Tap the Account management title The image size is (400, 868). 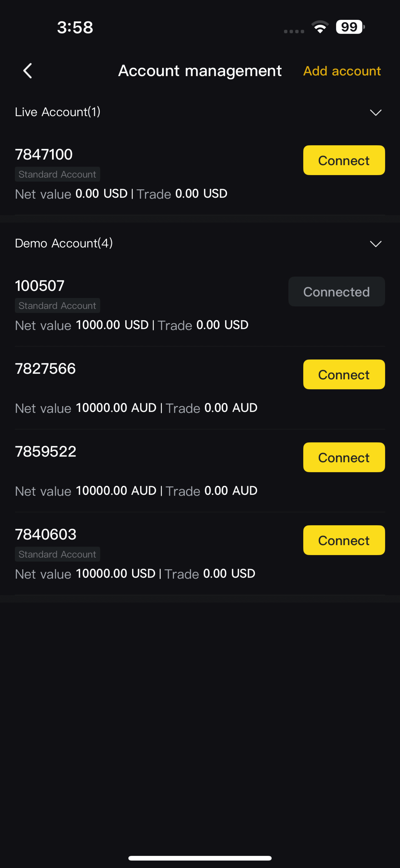coord(200,71)
